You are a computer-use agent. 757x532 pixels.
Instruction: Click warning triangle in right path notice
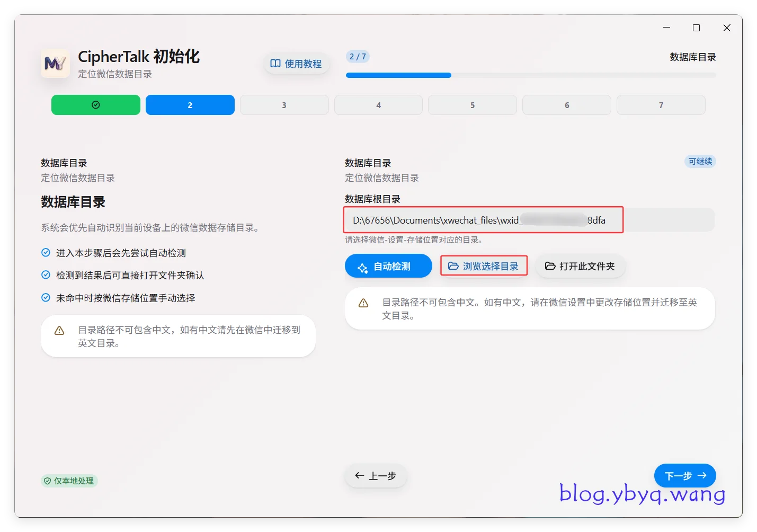point(363,303)
